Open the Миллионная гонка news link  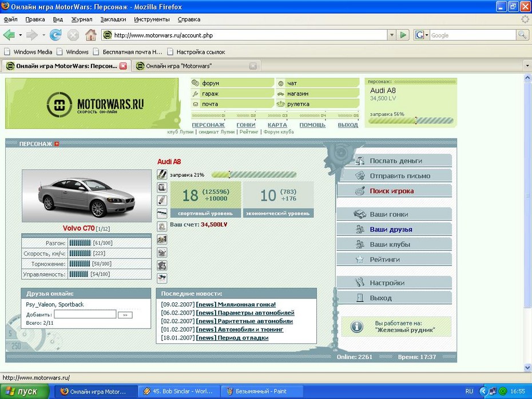point(236,305)
